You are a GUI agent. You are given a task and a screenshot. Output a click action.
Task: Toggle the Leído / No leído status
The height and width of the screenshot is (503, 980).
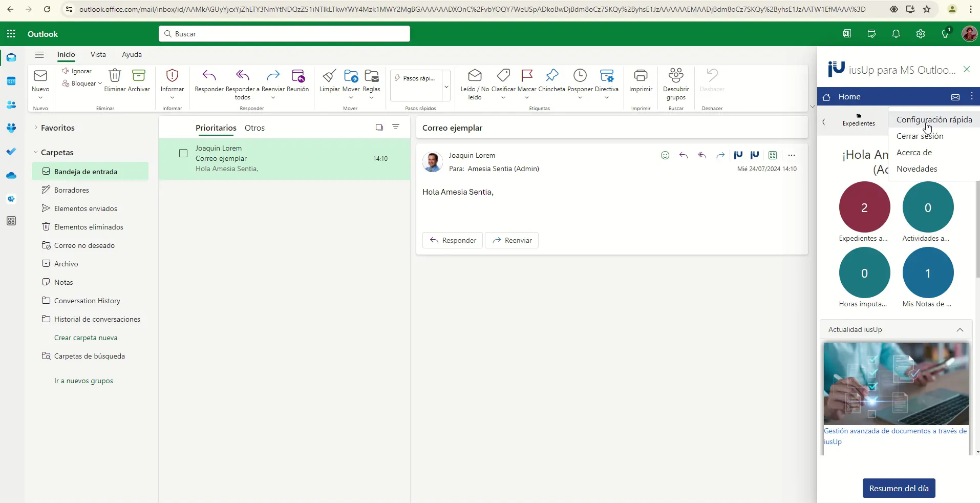[475, 76]
